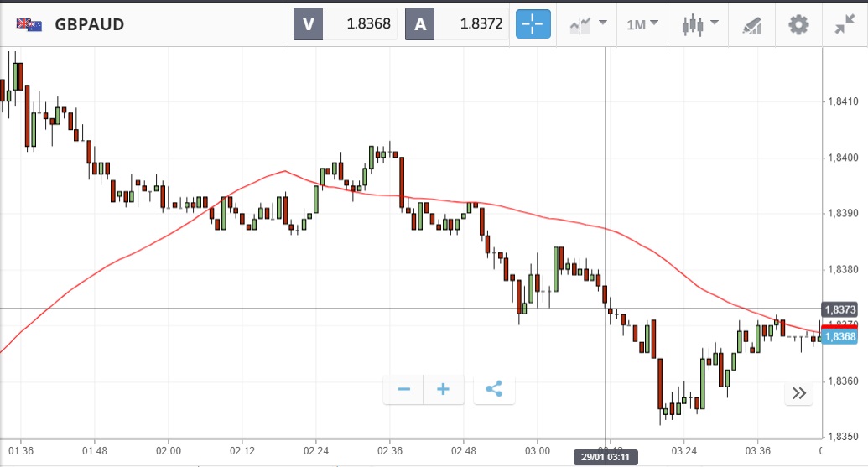Click the GBPAUD flag icon
This screenshot has width=868, height=467.
tap(29, 24)
